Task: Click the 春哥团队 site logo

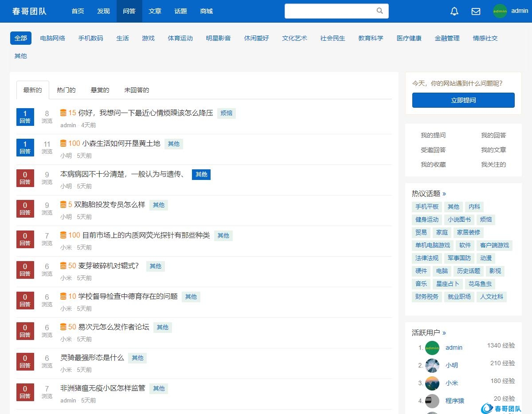Action: click(29, 11)
